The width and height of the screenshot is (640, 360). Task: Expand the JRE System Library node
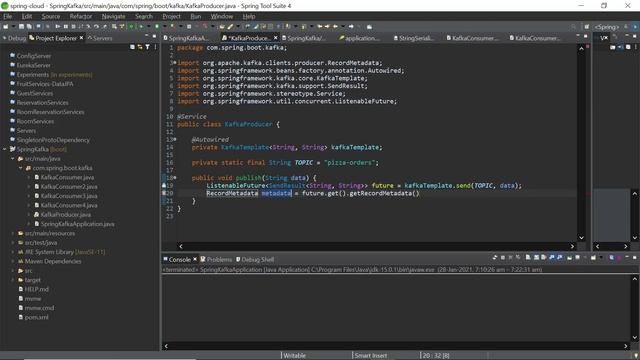tap(13, 252)
